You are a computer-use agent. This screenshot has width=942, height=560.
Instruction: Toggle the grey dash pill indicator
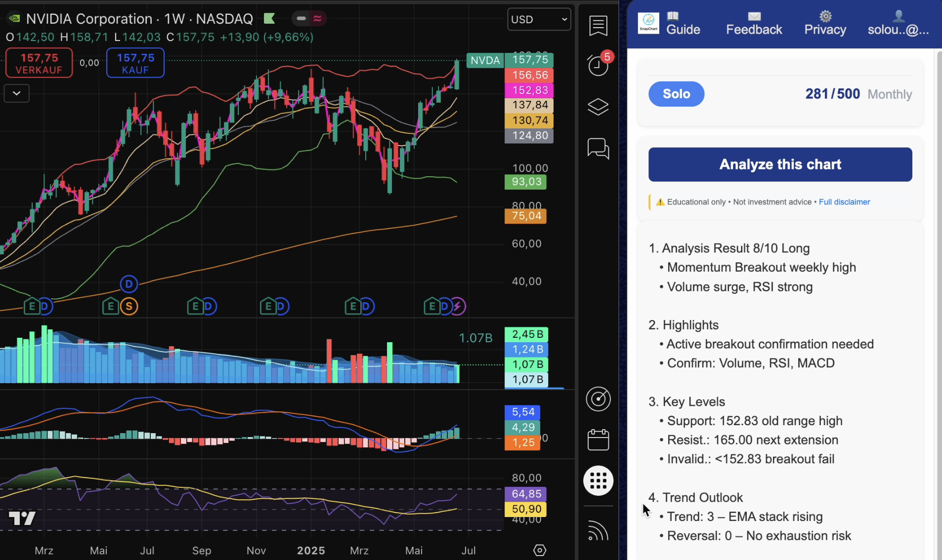301,19
